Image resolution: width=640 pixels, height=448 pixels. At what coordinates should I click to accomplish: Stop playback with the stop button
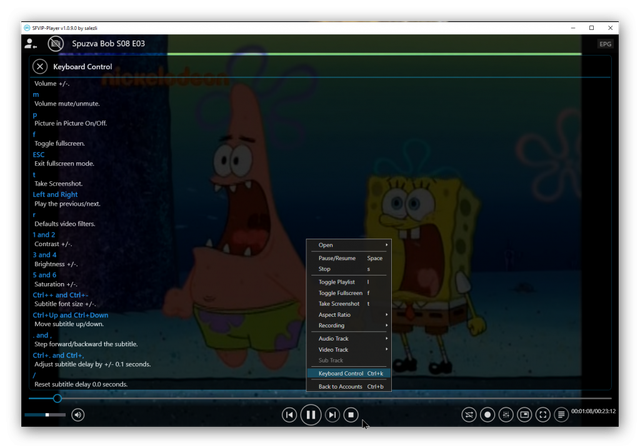[351, 415]
